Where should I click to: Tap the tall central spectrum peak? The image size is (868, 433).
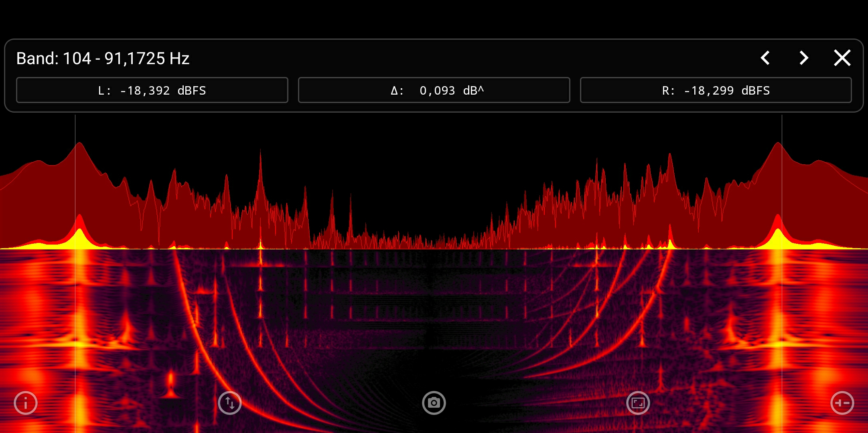click(x=261, y=160)
